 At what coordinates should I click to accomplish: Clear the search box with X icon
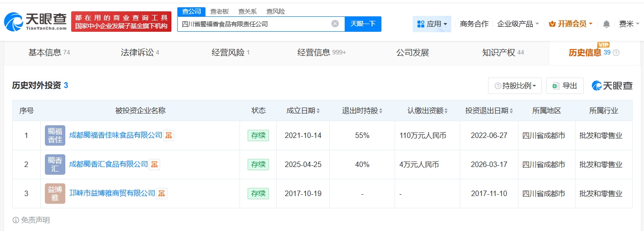point(335,24)
